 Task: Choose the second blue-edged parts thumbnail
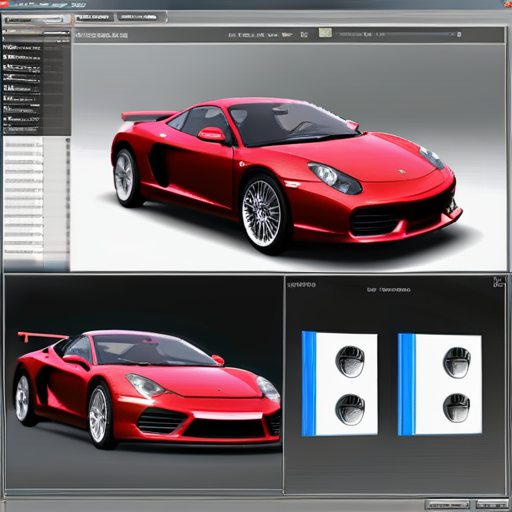point(440,384)
